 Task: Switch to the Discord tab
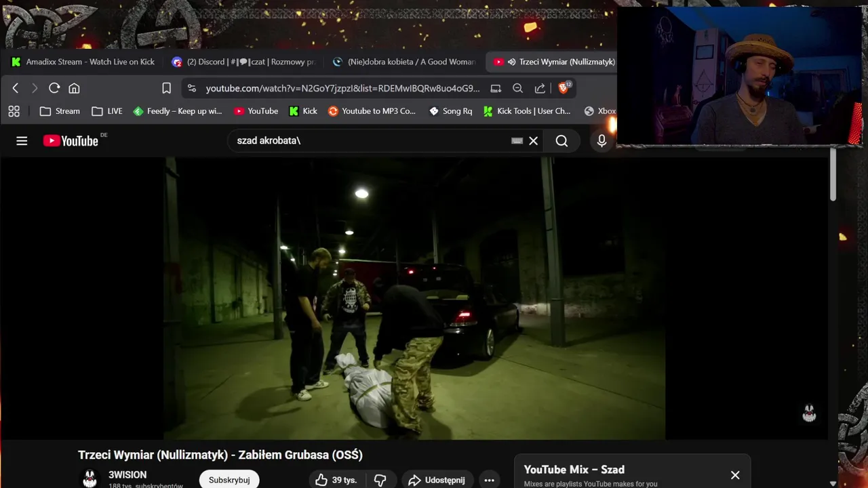[x=243, y=62]
